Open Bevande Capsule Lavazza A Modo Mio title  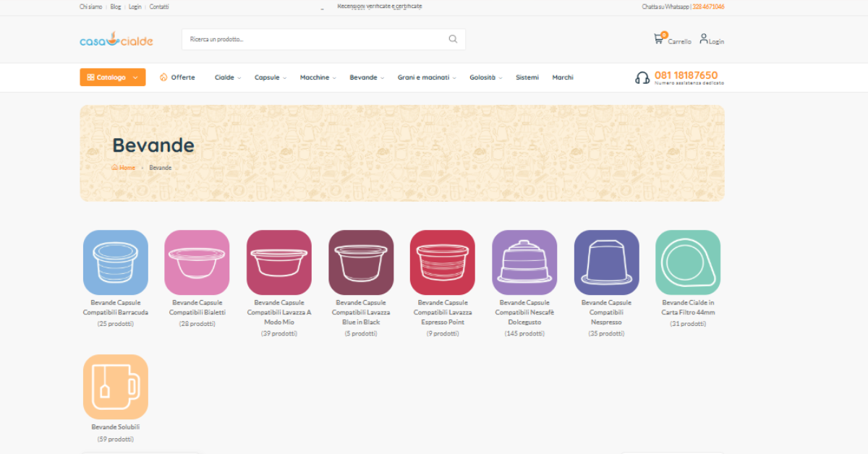pos(279,312)
